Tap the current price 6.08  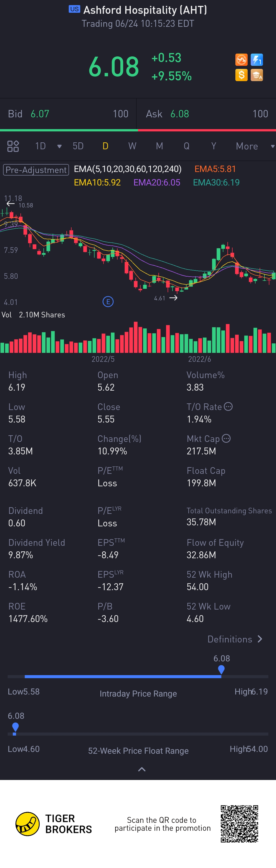coord(114,67)
